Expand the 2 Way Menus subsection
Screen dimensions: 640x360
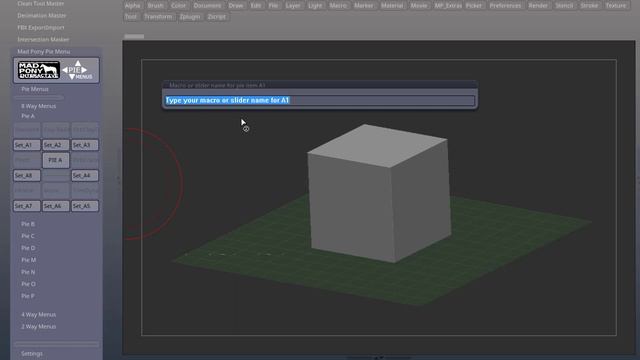coord(39,327)
